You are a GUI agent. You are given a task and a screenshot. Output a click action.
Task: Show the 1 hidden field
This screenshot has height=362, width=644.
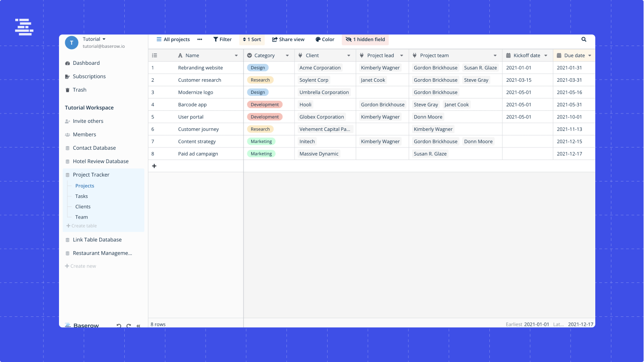365,39
